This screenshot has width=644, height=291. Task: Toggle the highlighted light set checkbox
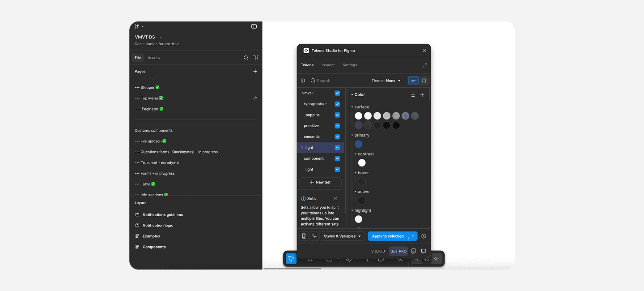coord(337,148)
